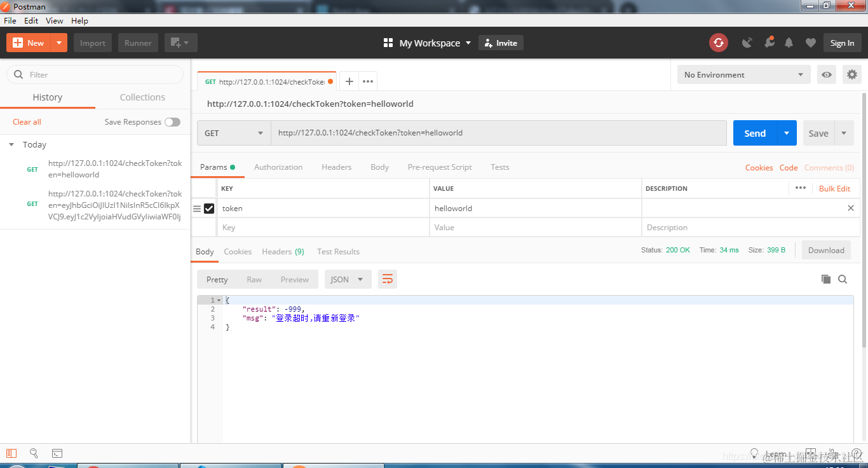Click the Invite button

(501, 43)
